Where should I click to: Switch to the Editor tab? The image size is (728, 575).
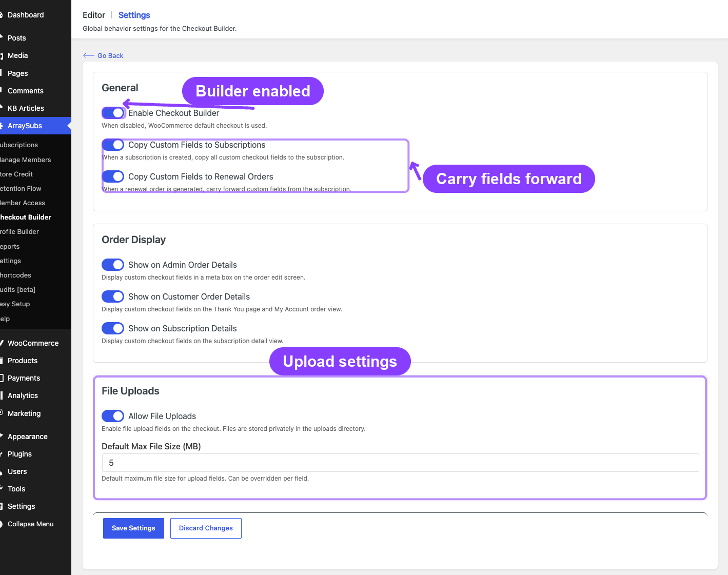(94, 15)
